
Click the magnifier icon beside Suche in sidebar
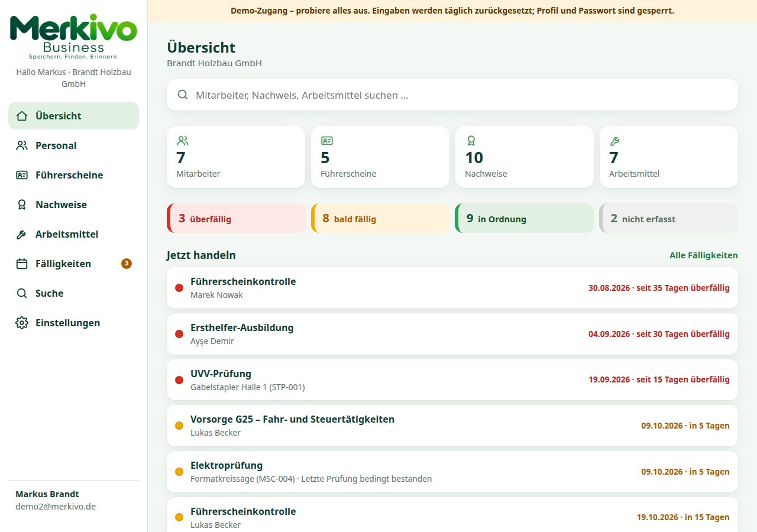pos(22,293)
